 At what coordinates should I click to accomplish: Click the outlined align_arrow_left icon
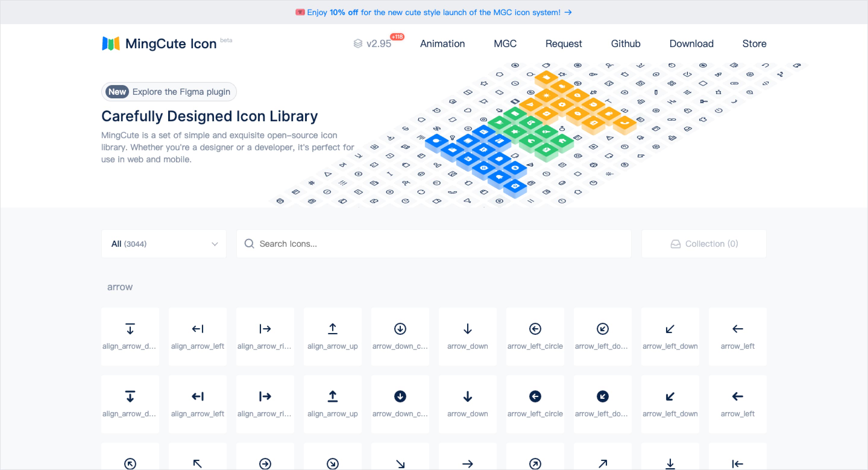(x=197, y=329)
